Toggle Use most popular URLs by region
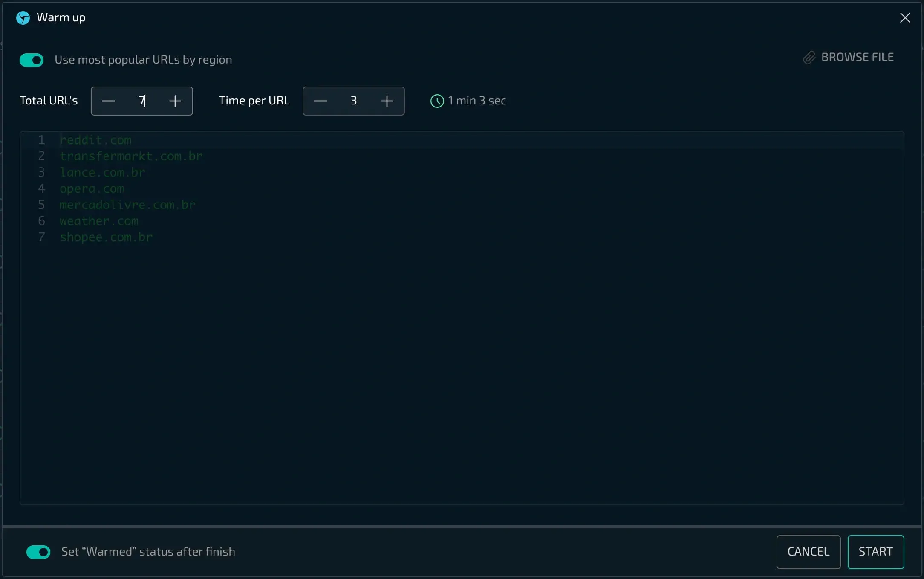Viewport: 924px width, 579px height. point(32,60)
